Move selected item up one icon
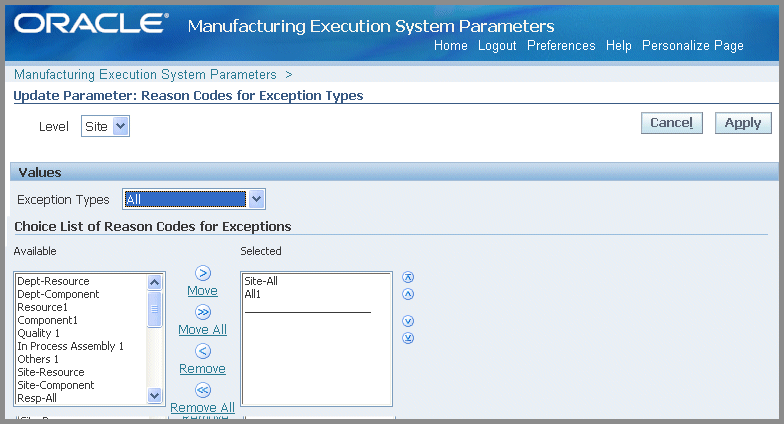The image size is (784, 424). pyautogui.click(x=408, y=294)
